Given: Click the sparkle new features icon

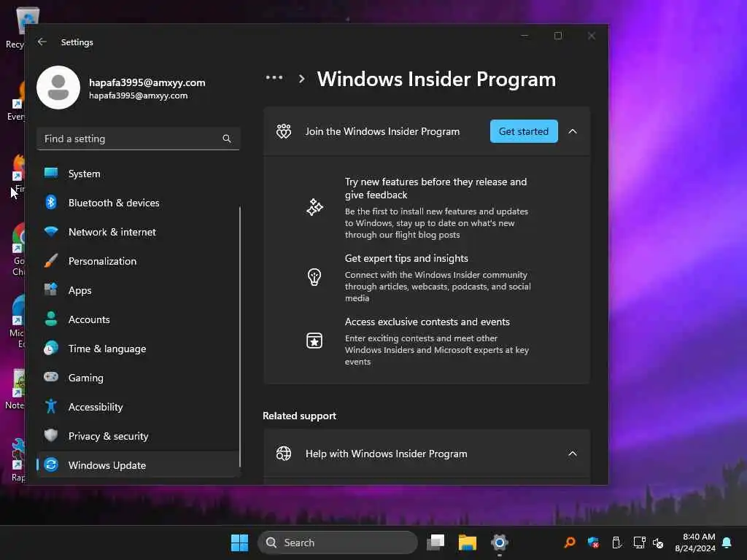Looking at the screenshot, I should click(314, 207).
